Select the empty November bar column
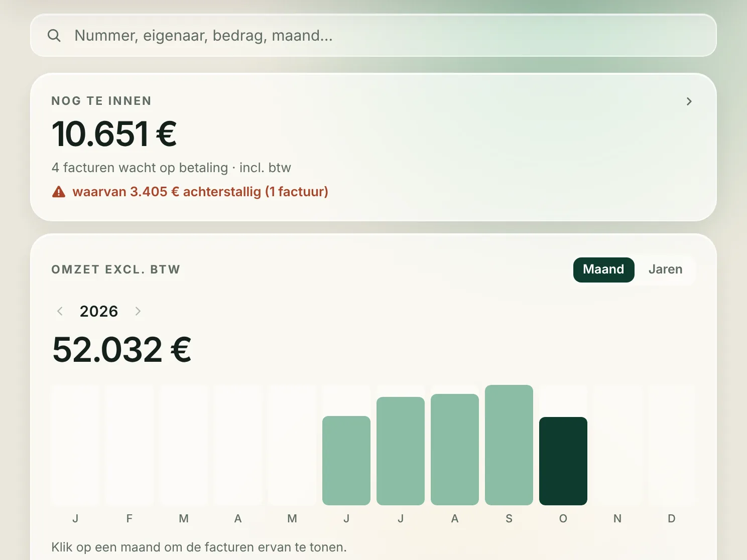Viewport: 747px width, 560px height. tap(617, 445)
